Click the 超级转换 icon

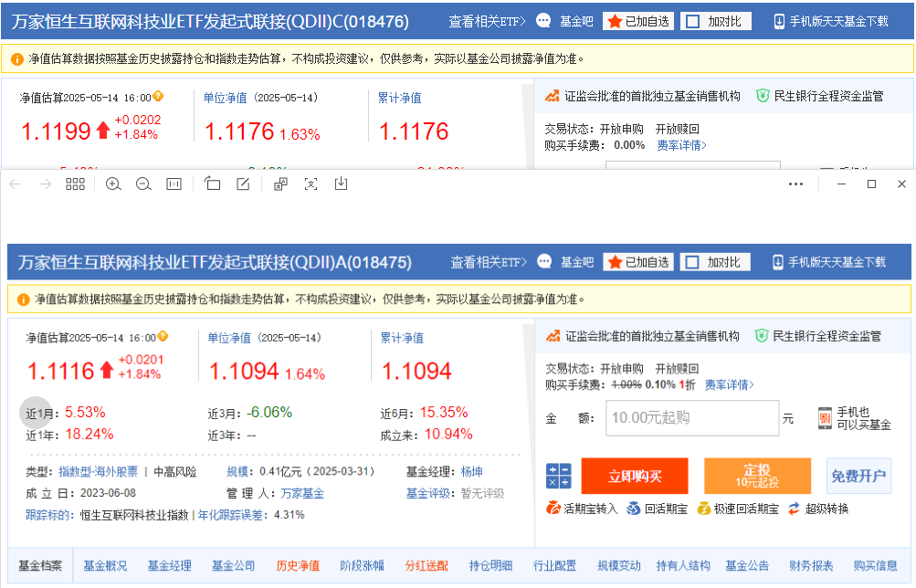click(x=794, y=508)
